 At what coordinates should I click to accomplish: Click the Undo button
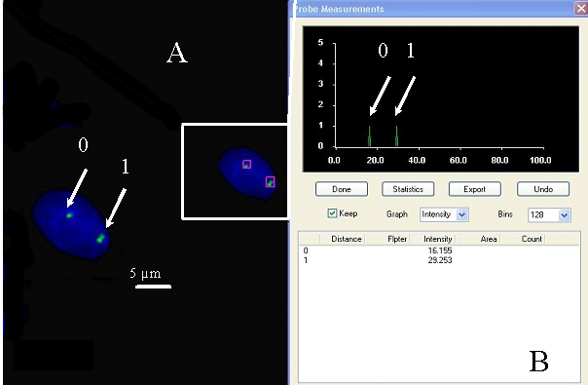tap(543, 189)
